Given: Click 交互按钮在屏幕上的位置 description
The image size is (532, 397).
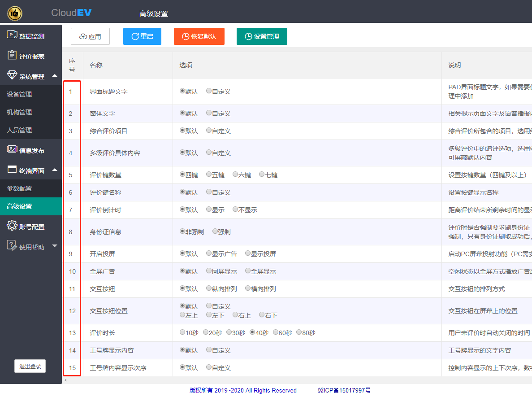Looking at the screenshot, I should click(483, 311).
